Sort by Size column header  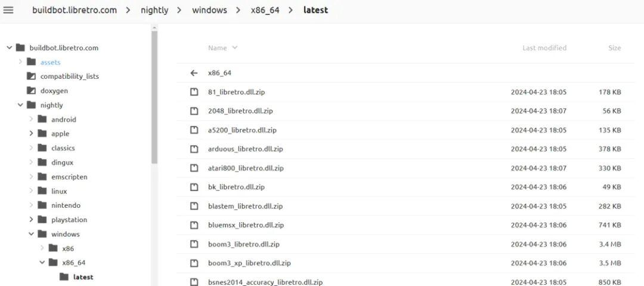pos(614,48)
